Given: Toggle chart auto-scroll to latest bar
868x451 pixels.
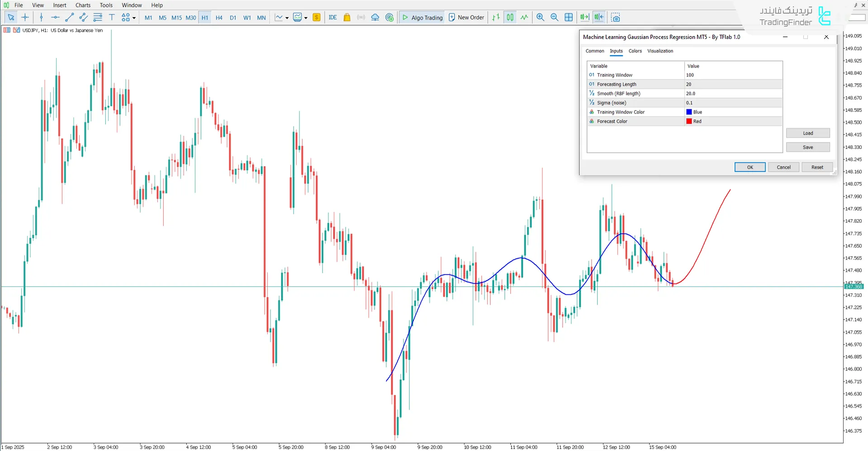Looking at the screenshot, I should pos(584,18).
